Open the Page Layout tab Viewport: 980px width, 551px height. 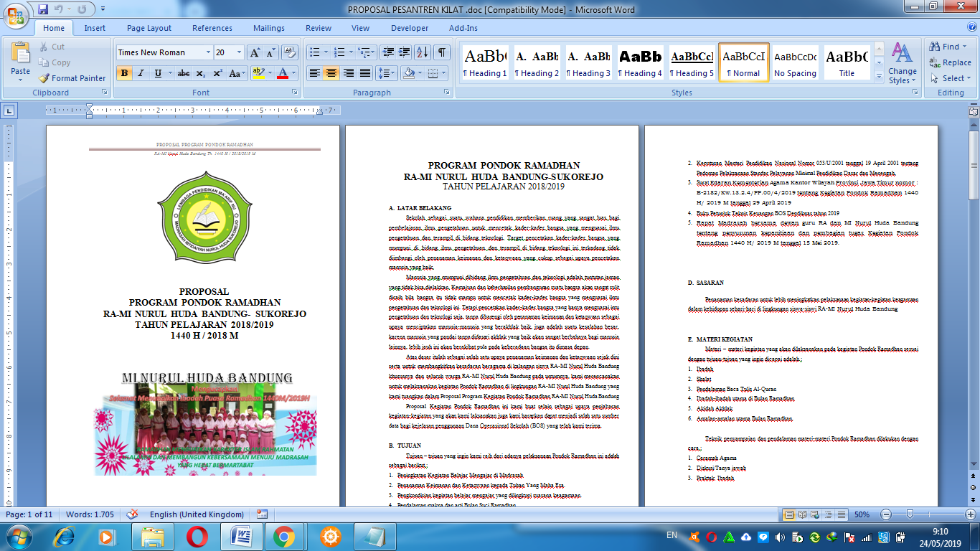click(149, 28)
